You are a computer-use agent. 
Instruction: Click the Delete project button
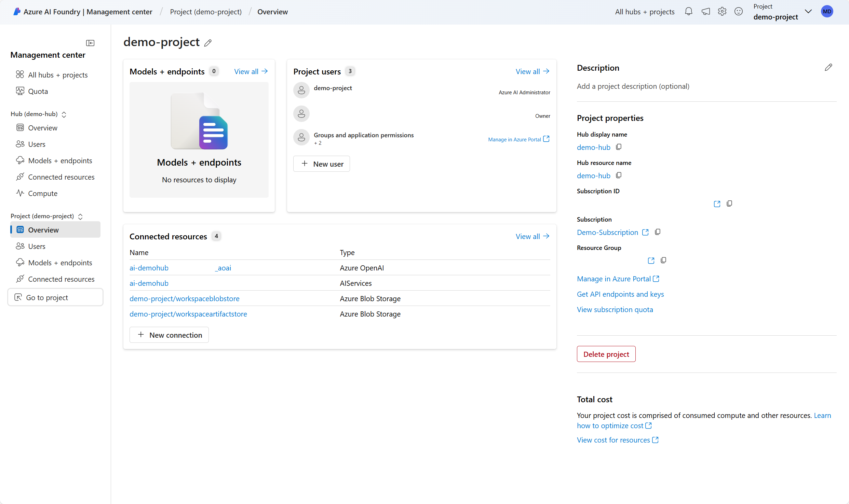click(606, 354)
